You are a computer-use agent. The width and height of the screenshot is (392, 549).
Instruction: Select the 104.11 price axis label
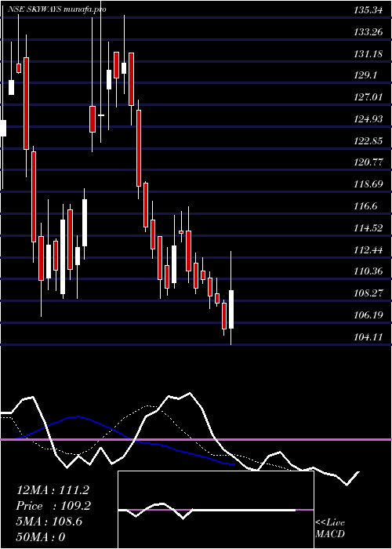pyautogui.click(x=368, y=336)
